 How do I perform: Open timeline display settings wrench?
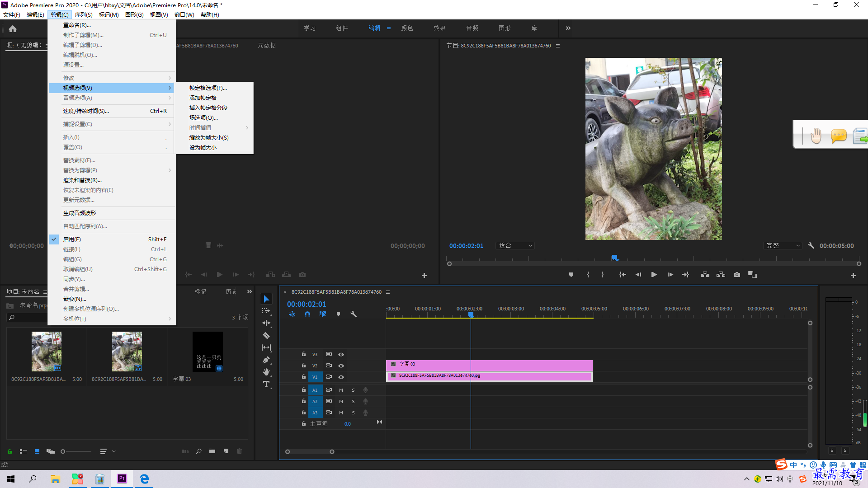click(354, 314)
